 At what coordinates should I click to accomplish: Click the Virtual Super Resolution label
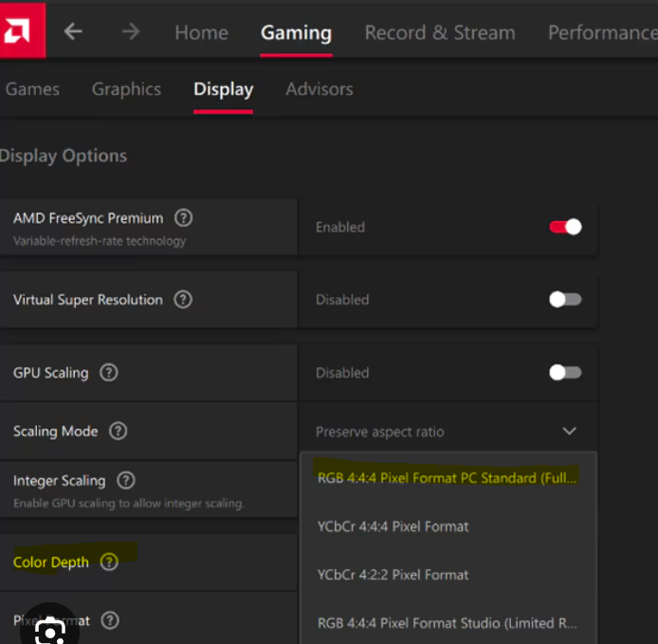[x=88, y=300]
